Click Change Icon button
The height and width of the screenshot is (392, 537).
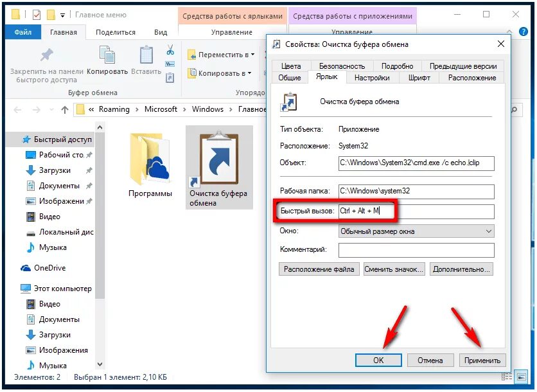click(x=394, y=269)
